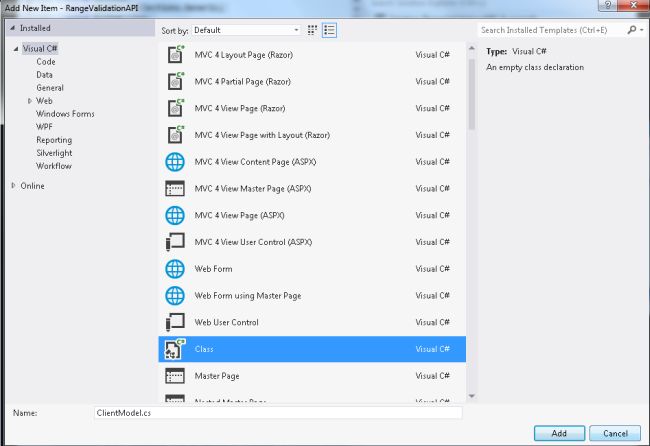
Task: Select the 'MVC 4 View Page (Razor)' text
Action: [x=240, y=109]
